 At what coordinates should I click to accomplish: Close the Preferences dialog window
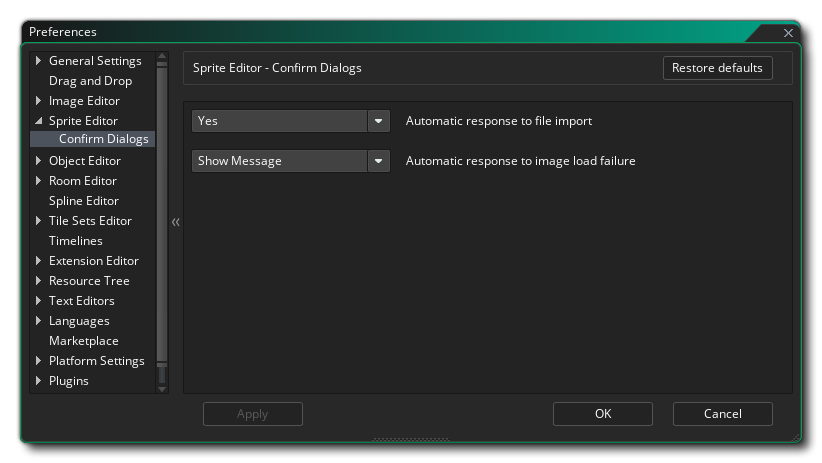coord(788,33)
